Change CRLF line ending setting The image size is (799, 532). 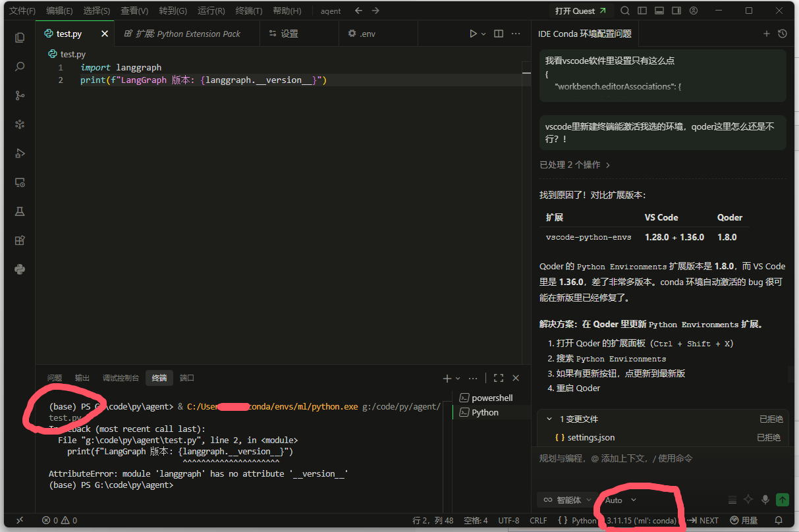(x=538, y=520)
